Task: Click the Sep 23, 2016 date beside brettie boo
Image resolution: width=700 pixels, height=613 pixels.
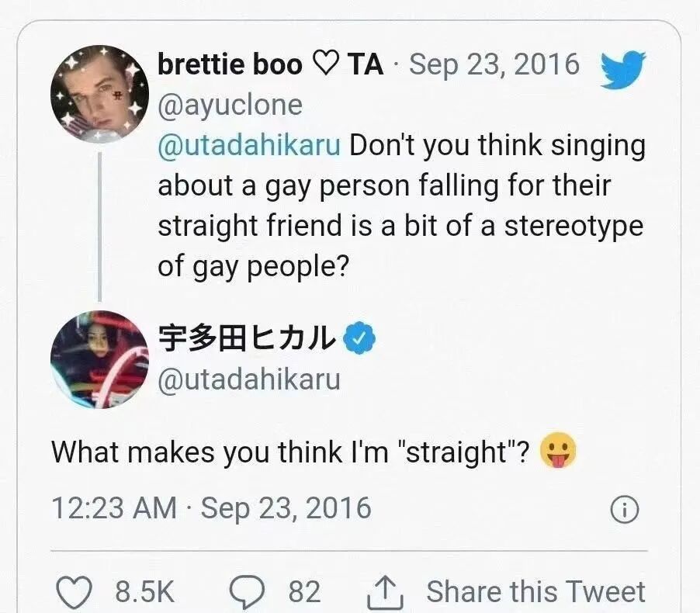Action: pyautogui.click(x=494, y=64)
